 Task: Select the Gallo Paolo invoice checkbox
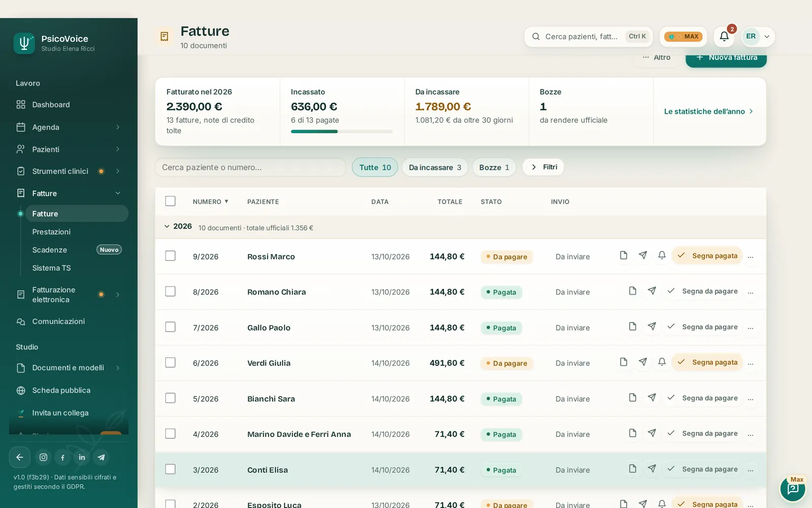tap(171, 327)
